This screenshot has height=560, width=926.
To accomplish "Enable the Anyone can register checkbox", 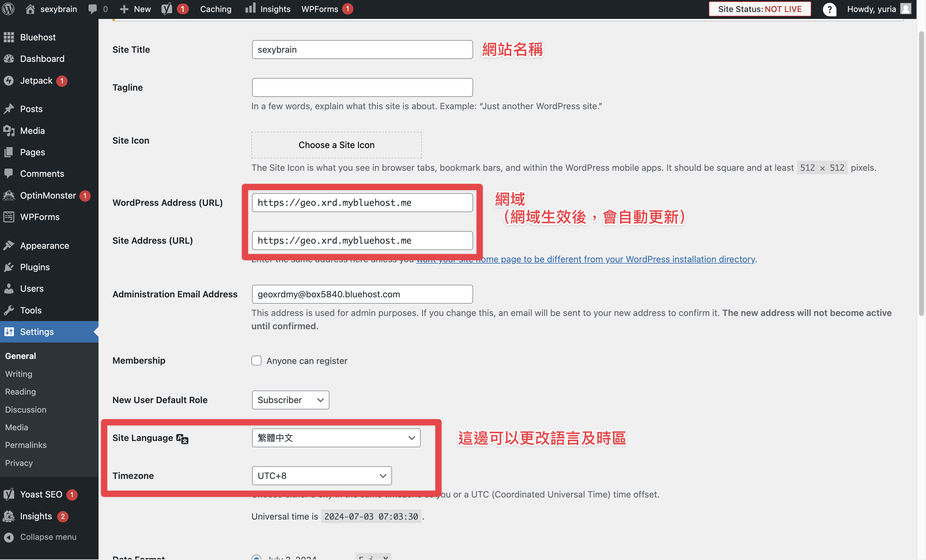I will pos(256,360).
